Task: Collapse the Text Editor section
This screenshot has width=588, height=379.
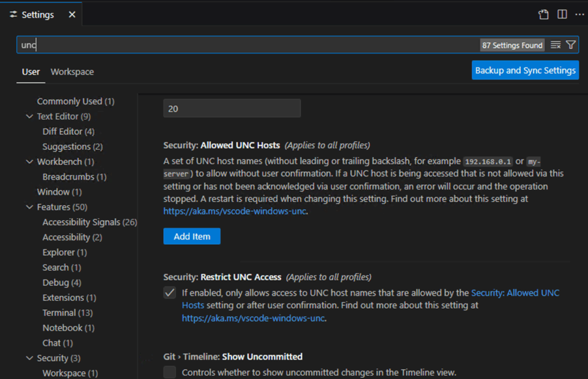Action: pyautogui.click(x=30, y=117)
